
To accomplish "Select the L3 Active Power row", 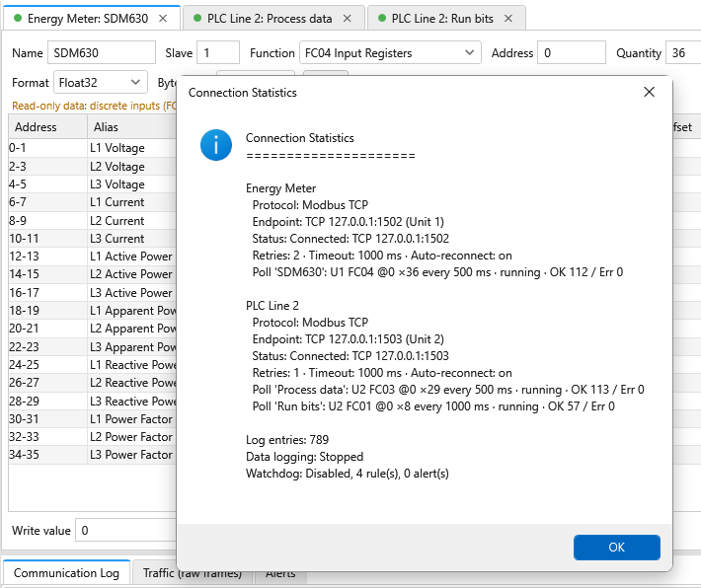I will click(93, 293).
